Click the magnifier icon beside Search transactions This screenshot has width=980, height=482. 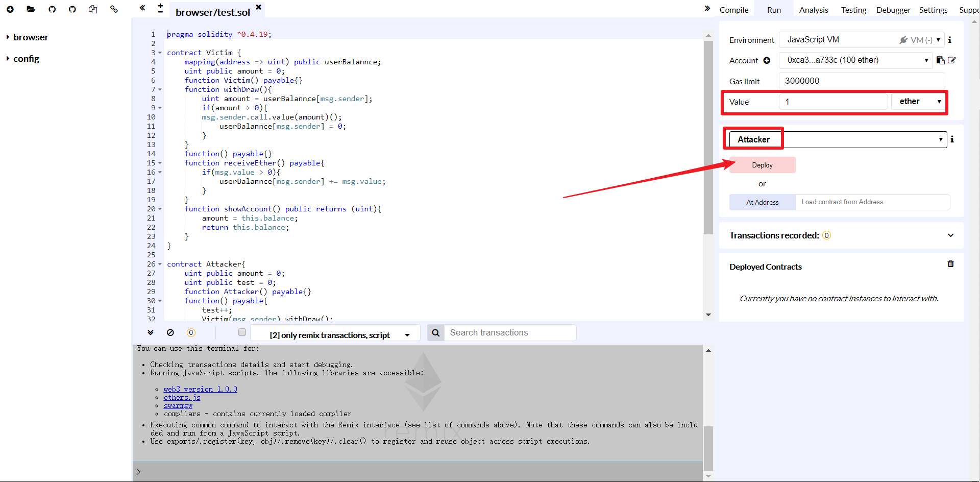[x=436, y=333]
